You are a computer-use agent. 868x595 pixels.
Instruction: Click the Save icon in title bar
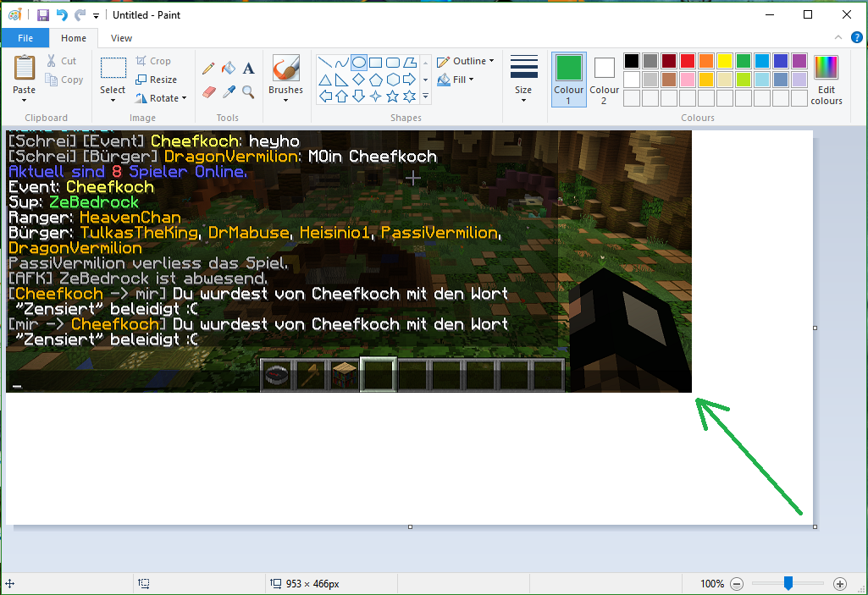coord(42,15)
